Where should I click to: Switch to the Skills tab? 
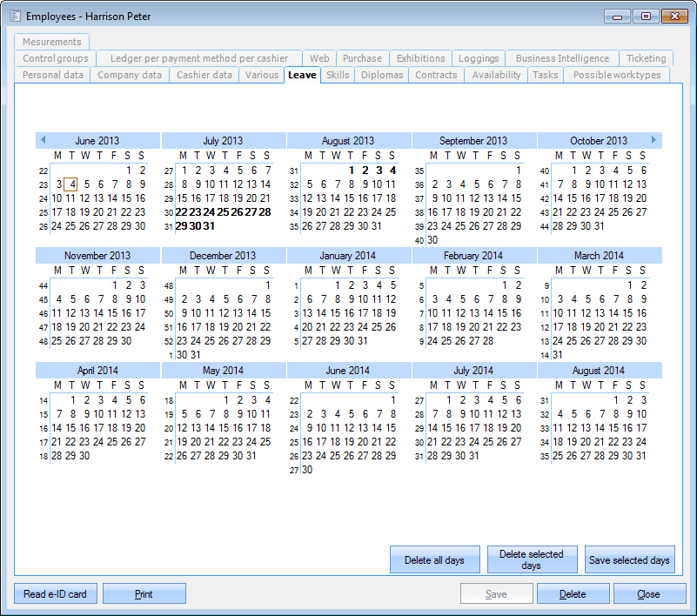click(x=338, y=75)
